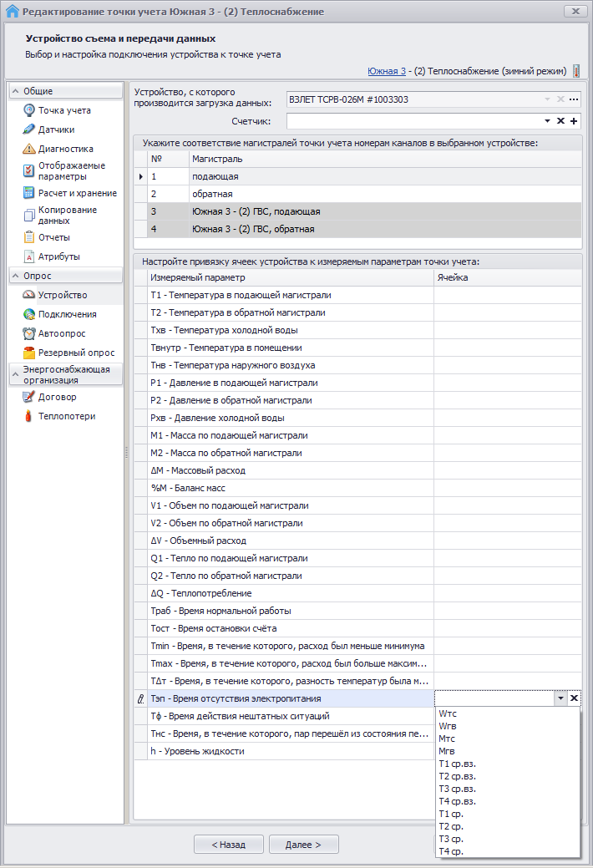Select row Южная 3 - (2) ГВС, подающая
593x868 pixels.
point(357,211)
